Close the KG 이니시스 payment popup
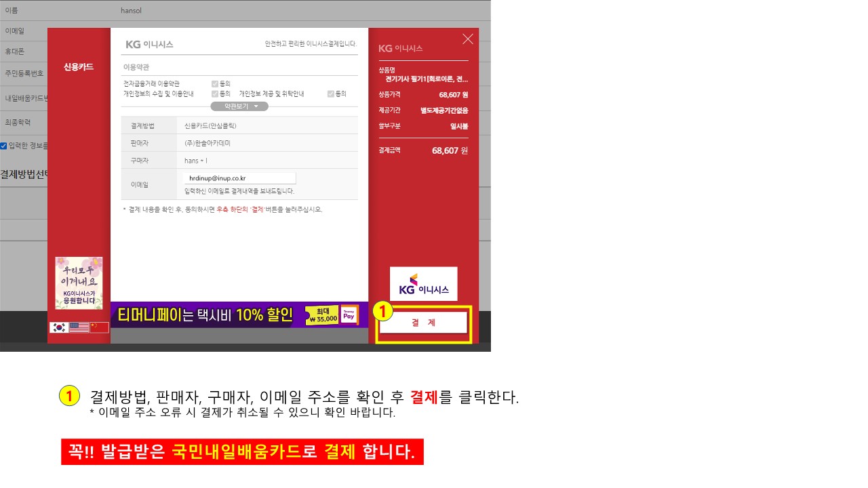Image resolution: width=868 pixels, height=488 pixels. coord(468,39)
